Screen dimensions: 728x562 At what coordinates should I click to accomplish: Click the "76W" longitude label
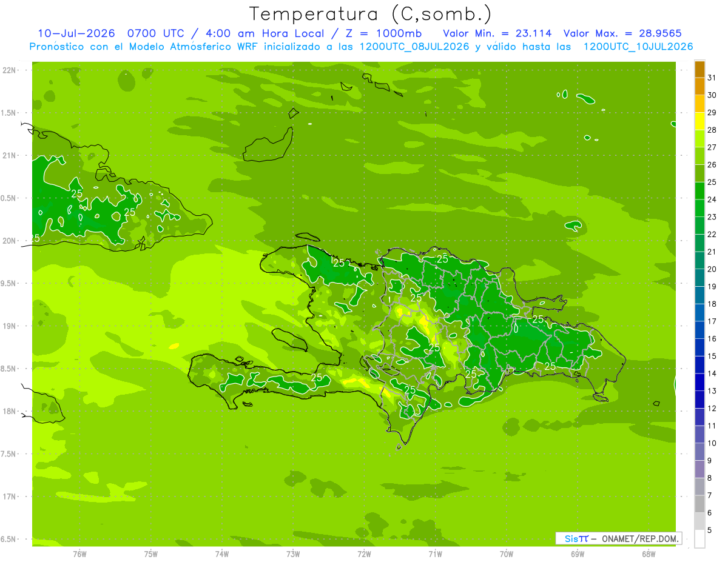79,554
